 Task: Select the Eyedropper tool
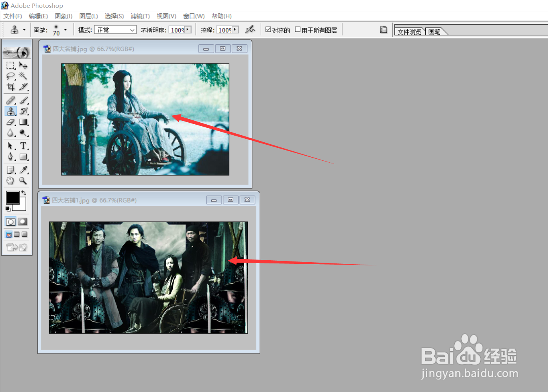click(23, 170)
